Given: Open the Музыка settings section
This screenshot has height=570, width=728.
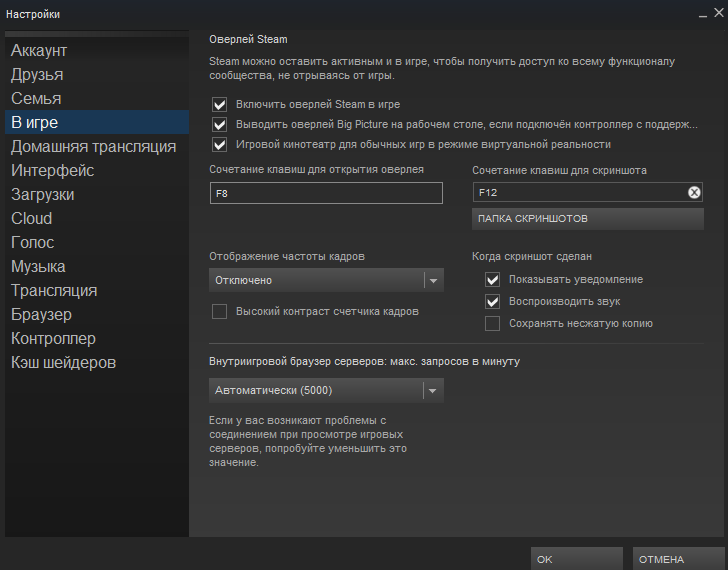Looking at the screenshot, I should pos(97,266).
